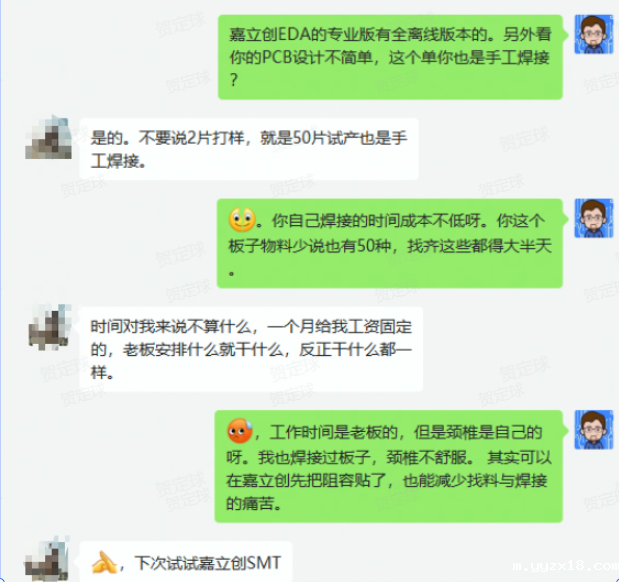Select the green bubble about '板子物料少说也有50种'
619x582 pixels.
point(390,244)
